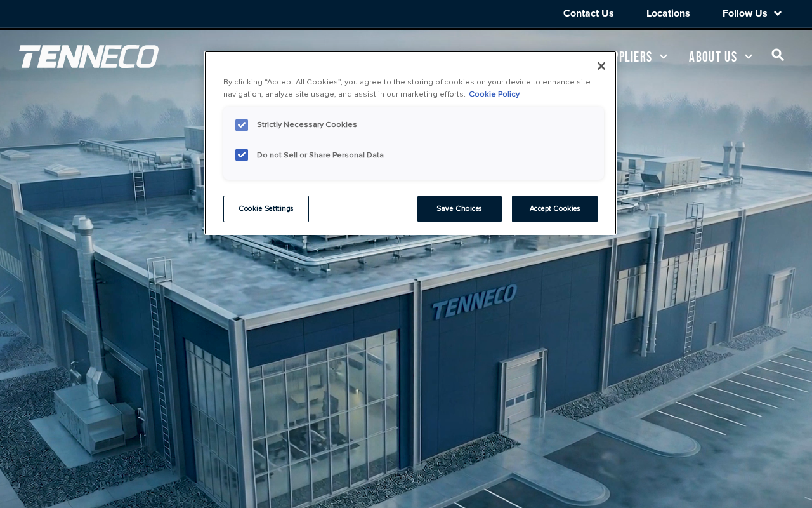Click the Strictly Necessary Cookies label text

pyautogui.click(x=307, y=124)
